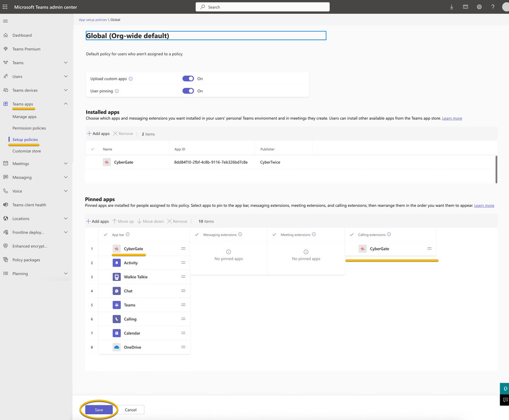Open Learn more link in Pinned apps

[x=484, y=205]
